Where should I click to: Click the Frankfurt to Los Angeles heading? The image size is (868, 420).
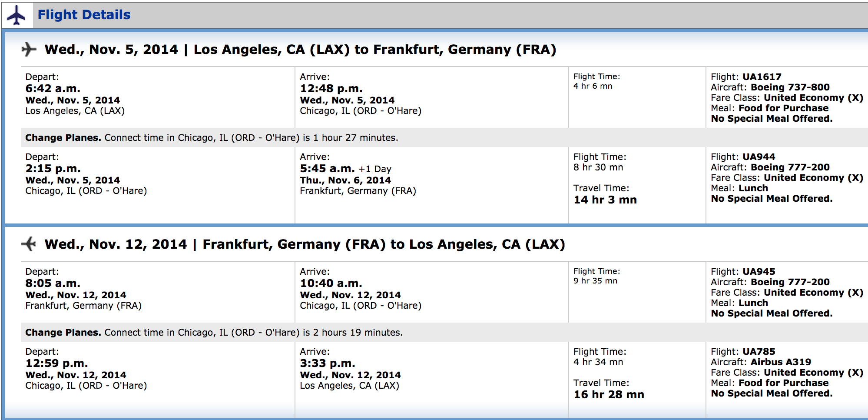click(x=305, y=244)
